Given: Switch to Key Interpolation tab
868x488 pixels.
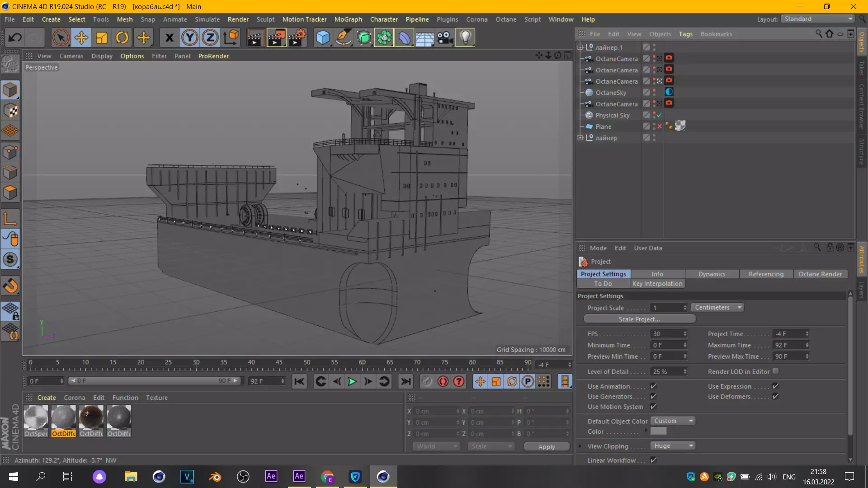Looking at the screenshot, I should 657,284.
